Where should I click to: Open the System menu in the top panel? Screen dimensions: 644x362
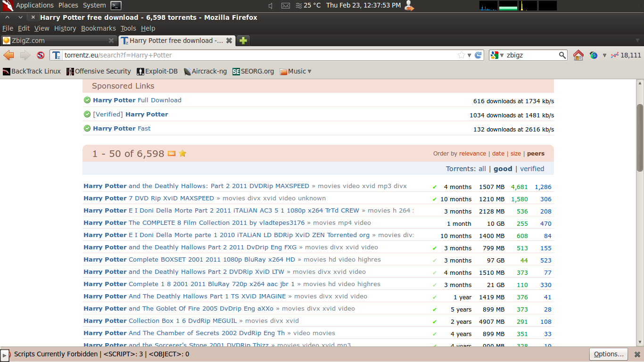94,5
